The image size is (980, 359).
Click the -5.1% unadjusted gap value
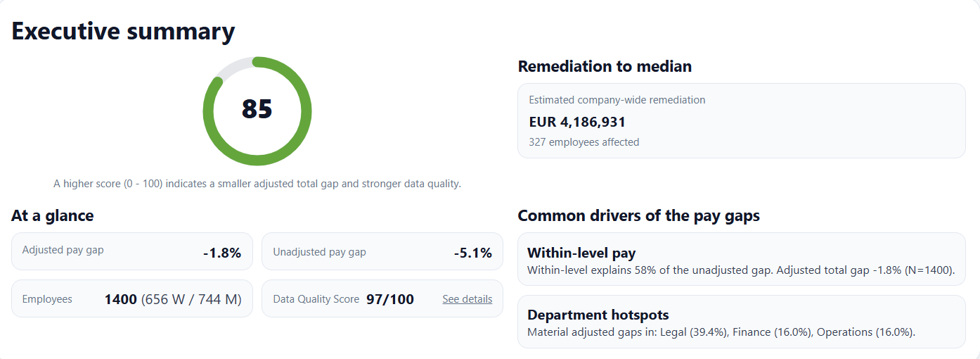pyautogui.click(x=472, y=253)
